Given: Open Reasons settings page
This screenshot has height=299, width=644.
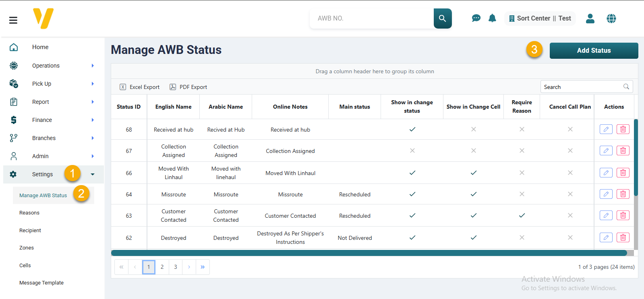Looking at the screenshot, I should click(29, 213).
